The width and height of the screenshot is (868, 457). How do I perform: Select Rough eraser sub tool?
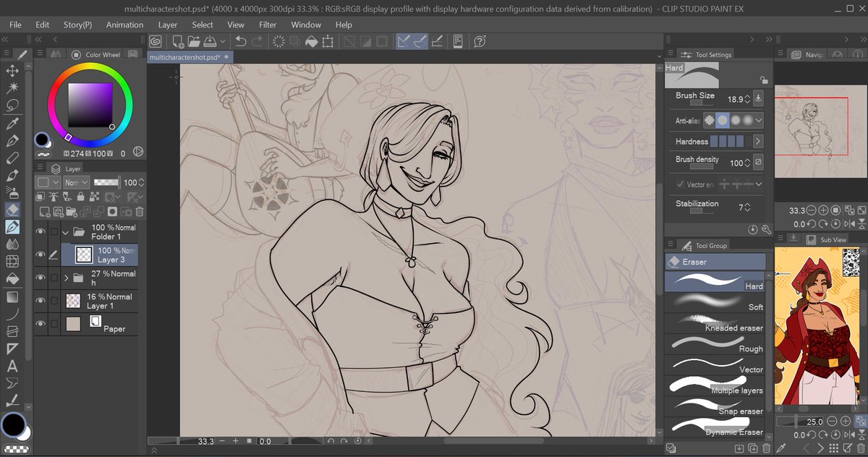pyautogui.click(x=715, y=344)
